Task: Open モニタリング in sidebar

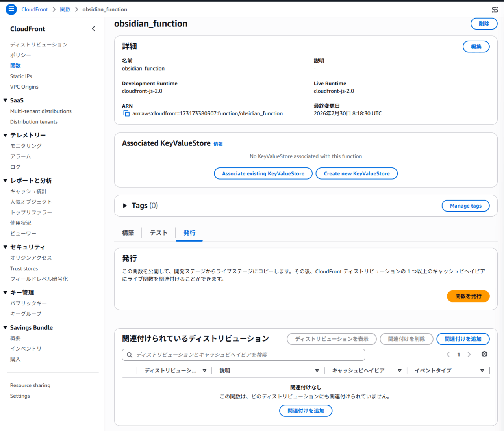Action: click(x=26, y=146)
